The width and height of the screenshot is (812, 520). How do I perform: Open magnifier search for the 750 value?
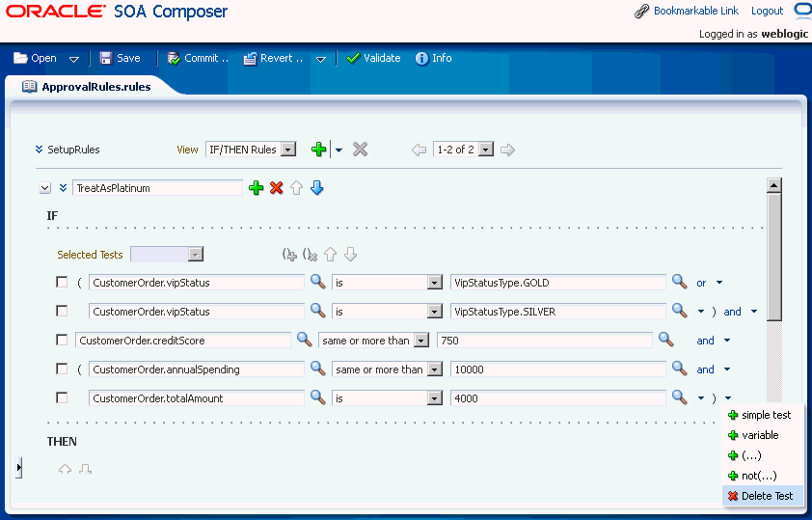click(x=666, y=340)
